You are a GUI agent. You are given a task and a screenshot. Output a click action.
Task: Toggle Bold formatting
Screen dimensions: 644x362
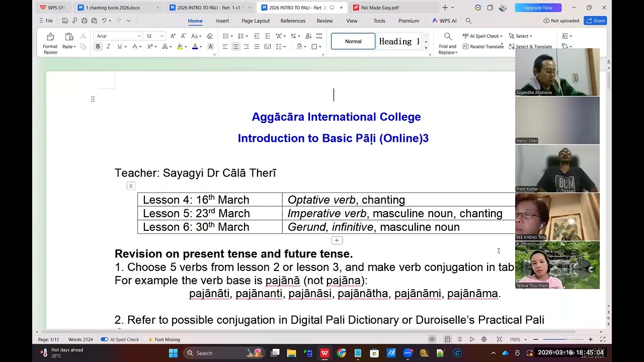pyautogui.click(x=98, y=47)
